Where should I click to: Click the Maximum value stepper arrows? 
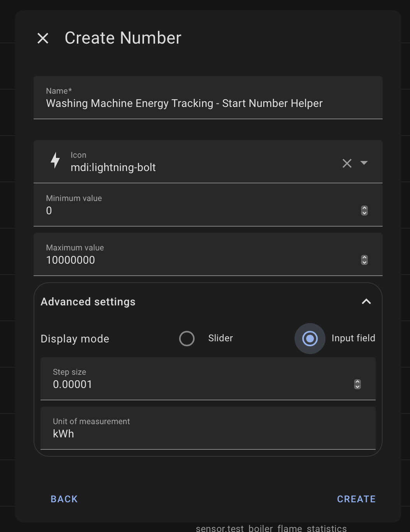pos(364,260)
